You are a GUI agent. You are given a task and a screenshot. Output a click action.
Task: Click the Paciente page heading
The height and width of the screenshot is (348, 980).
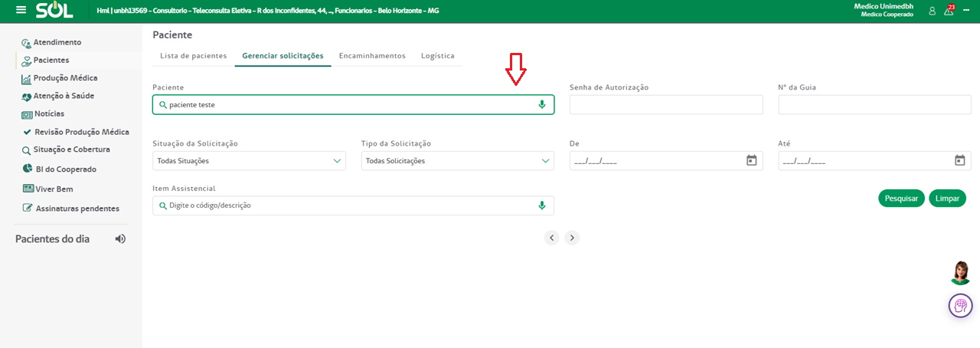pos(172,34)
